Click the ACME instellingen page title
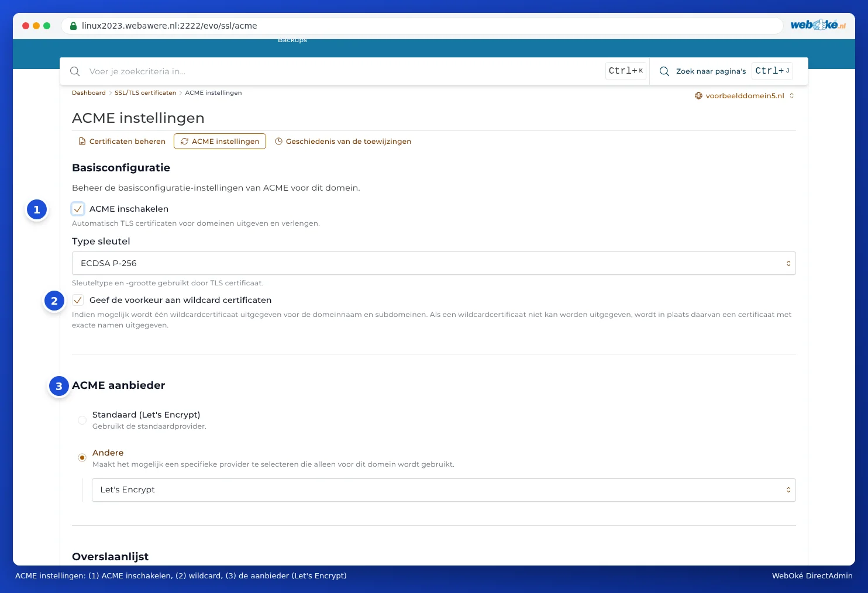 click(138, 118)
